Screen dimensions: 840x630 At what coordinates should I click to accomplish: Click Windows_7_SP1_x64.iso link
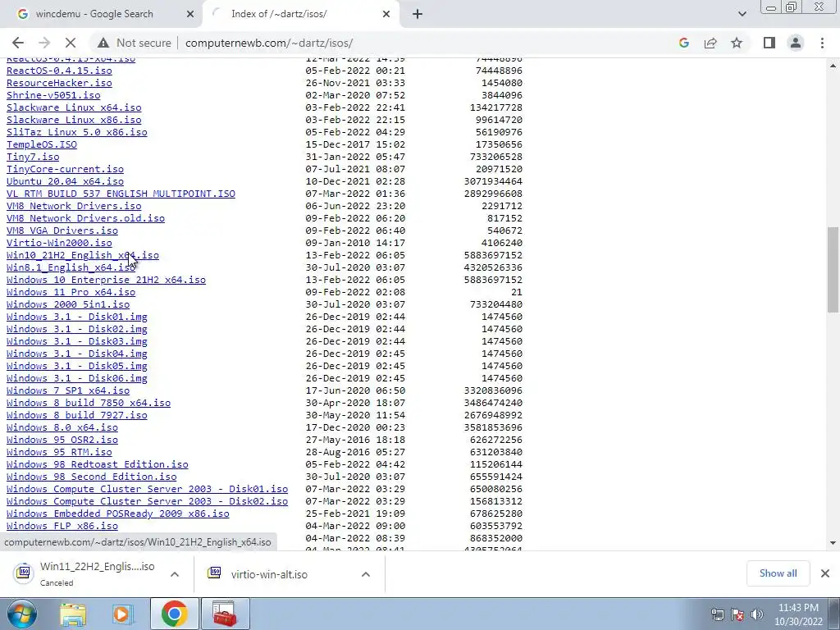(x=68, y=391)
